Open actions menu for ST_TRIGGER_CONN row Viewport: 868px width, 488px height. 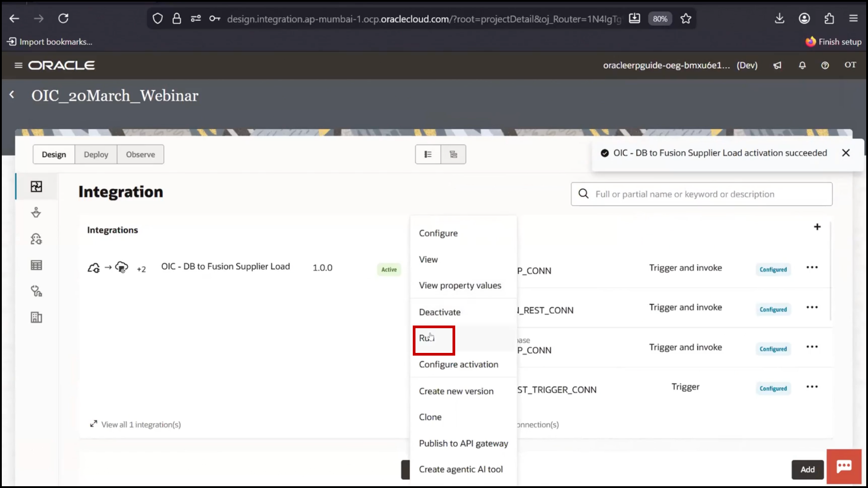coord(812,387)
